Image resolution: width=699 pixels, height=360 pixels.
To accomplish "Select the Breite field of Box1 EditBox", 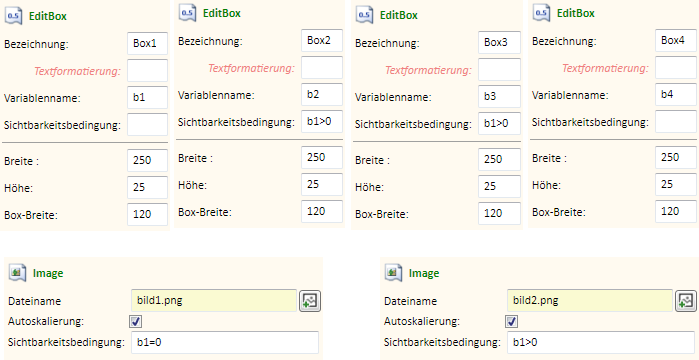I will click(147, 160).
